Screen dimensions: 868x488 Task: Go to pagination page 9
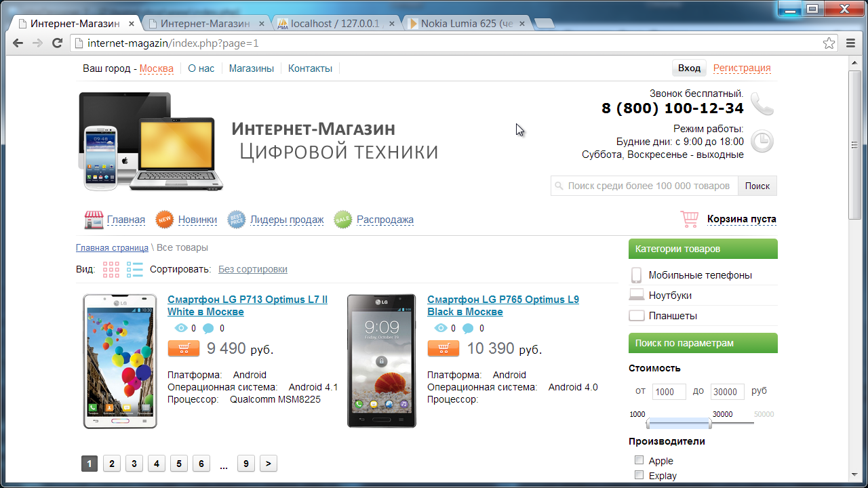[246, 464]
